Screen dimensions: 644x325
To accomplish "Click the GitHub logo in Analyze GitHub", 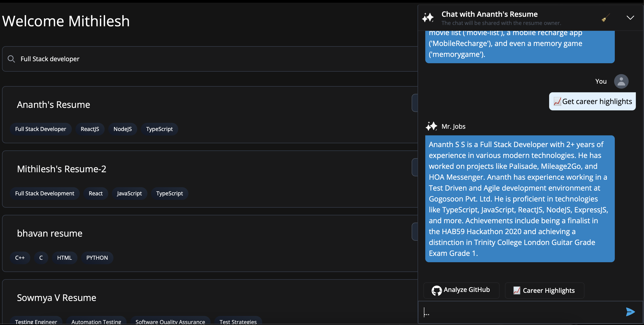I will pos(437,291).
